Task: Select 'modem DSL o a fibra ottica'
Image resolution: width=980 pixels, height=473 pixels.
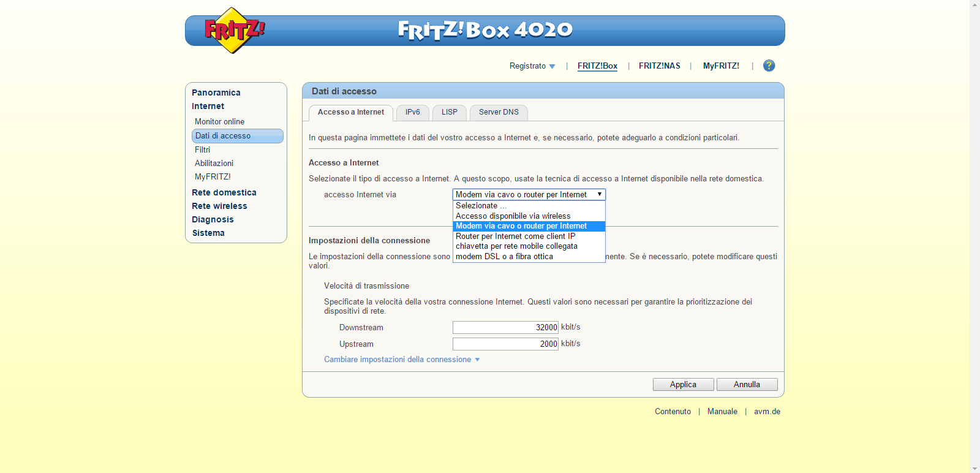Action: click(x=504, y=257)
